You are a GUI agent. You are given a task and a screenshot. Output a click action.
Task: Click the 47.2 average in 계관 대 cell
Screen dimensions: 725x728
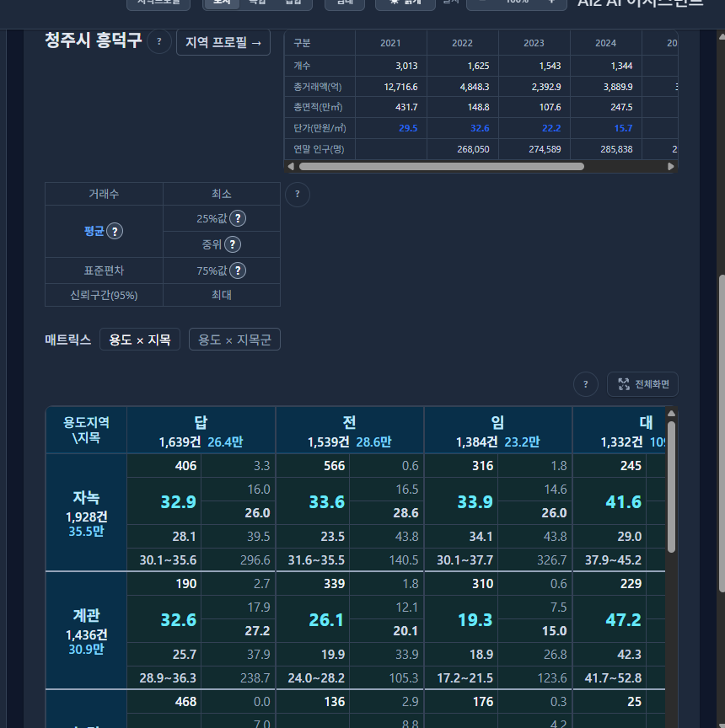coord(623,620)
